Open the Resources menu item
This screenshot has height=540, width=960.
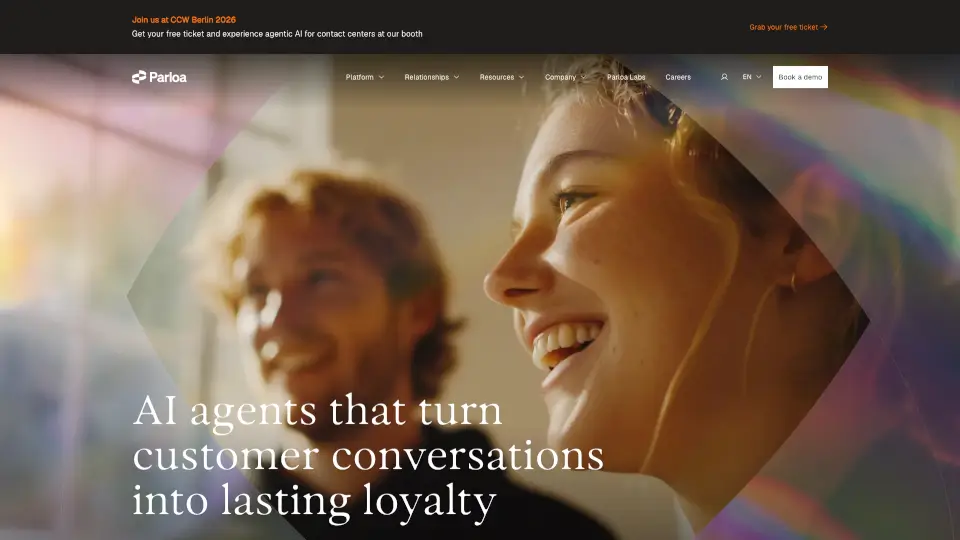point(497,77)
